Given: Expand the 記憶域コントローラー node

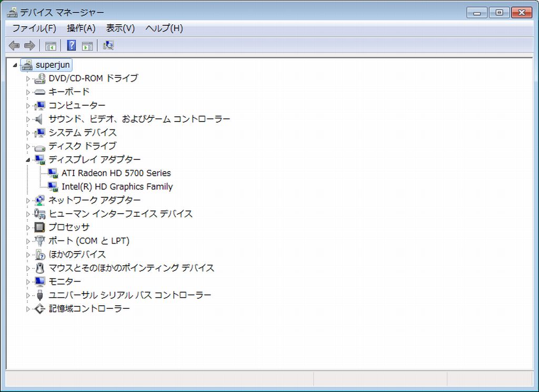Looking at the screenshot, I should [x=28, y=309].
